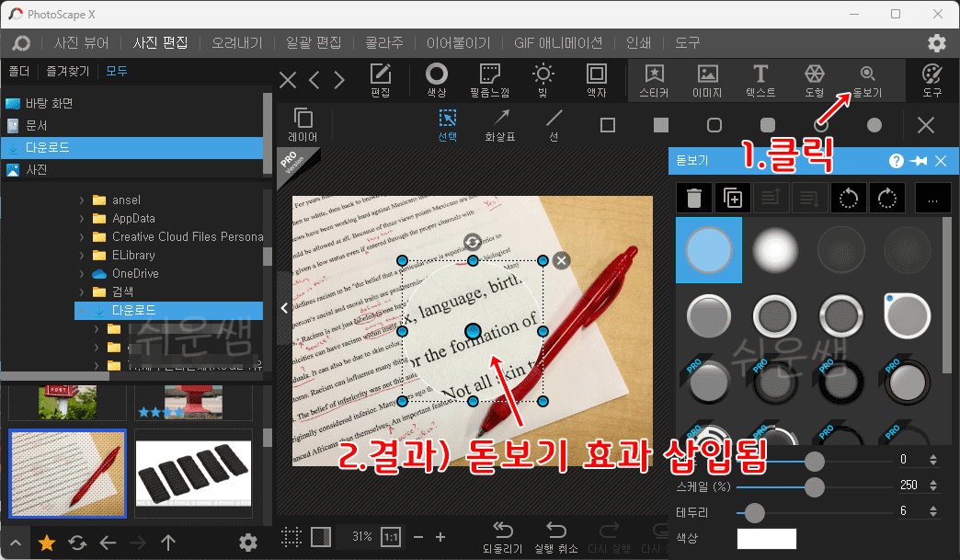
Task: Go to the next photo
Action: [339, 80]
